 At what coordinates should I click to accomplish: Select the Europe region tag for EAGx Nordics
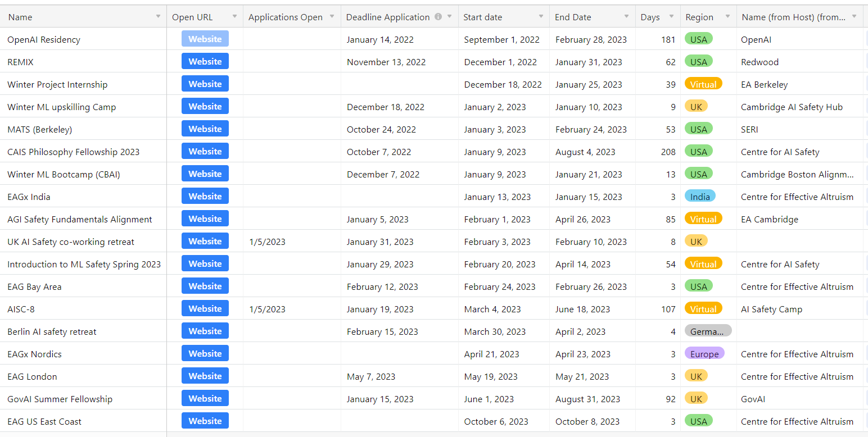pos(704,354)
